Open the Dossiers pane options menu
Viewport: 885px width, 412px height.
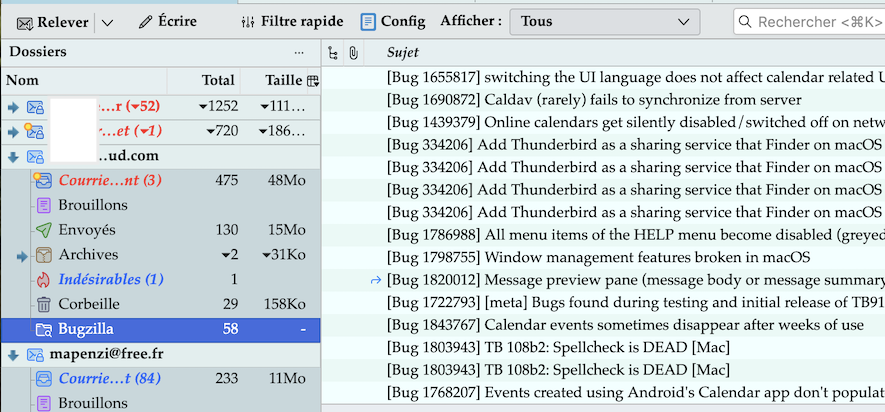click(x=299, y=52)
